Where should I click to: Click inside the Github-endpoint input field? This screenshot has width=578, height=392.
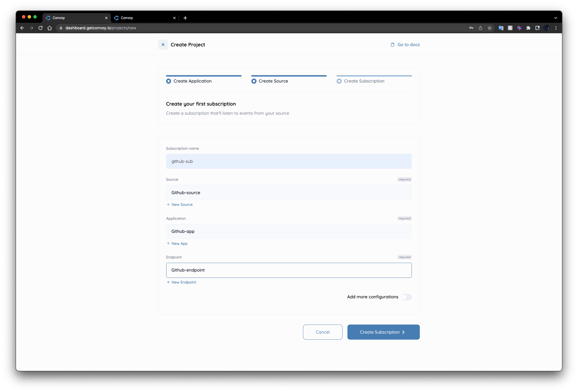point(289,270)
